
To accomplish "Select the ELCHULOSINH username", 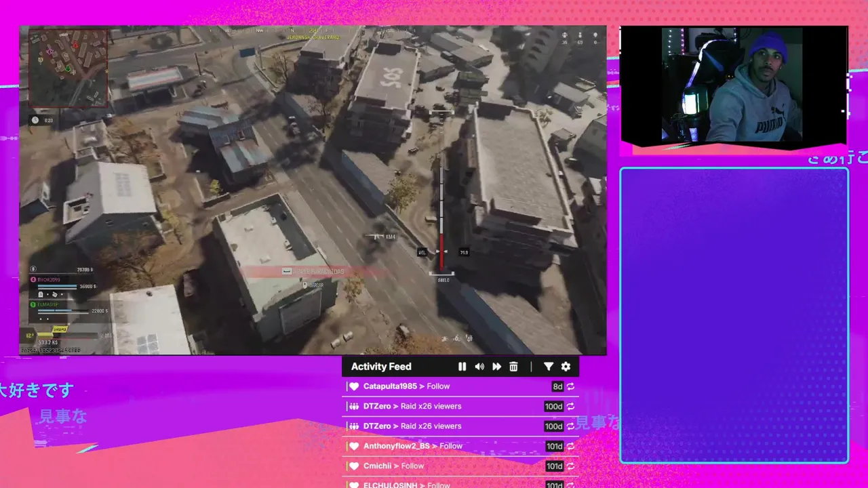I will pos(391,485).
